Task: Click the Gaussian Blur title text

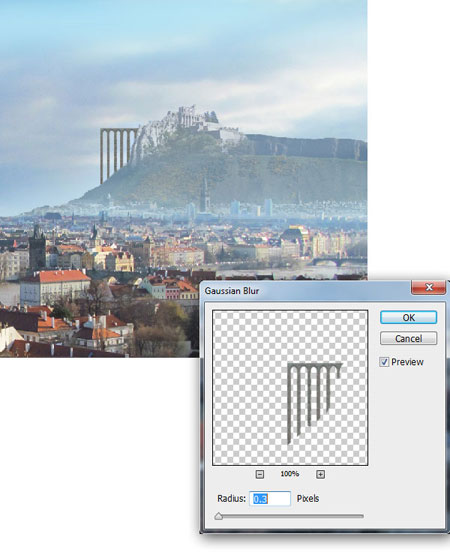Action: 232,291
